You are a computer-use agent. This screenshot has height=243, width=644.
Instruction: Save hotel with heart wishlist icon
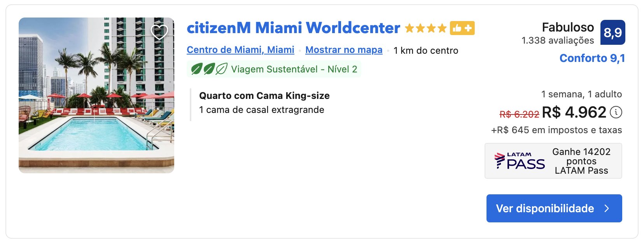pos(159,32)
